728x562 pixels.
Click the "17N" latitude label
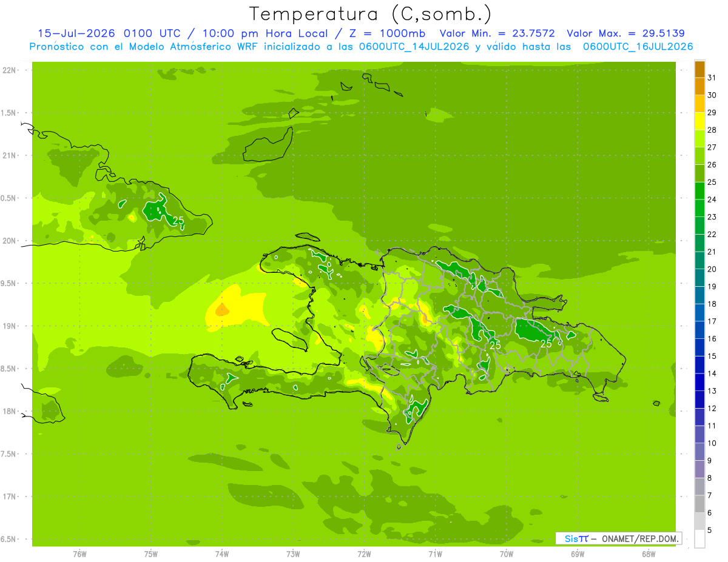(x=10, y=497)
